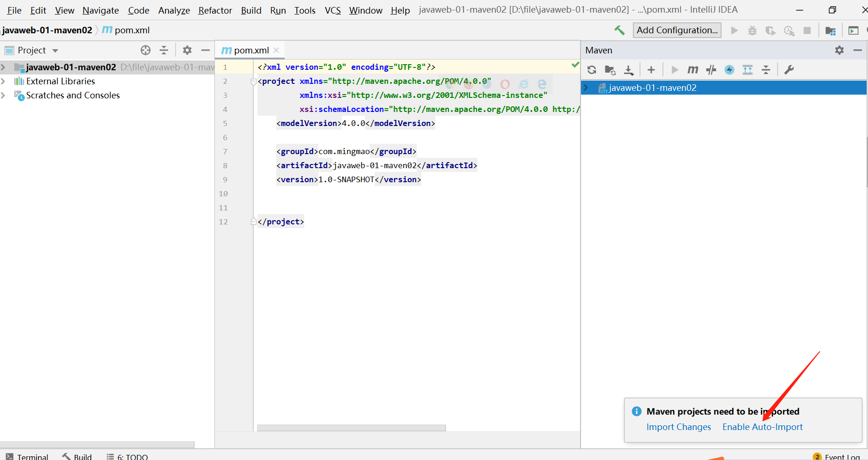Click the Run Maven Build triangle in Maven toolbar
Viewport: 868px width, 460px height.
[x=675, y=70]
